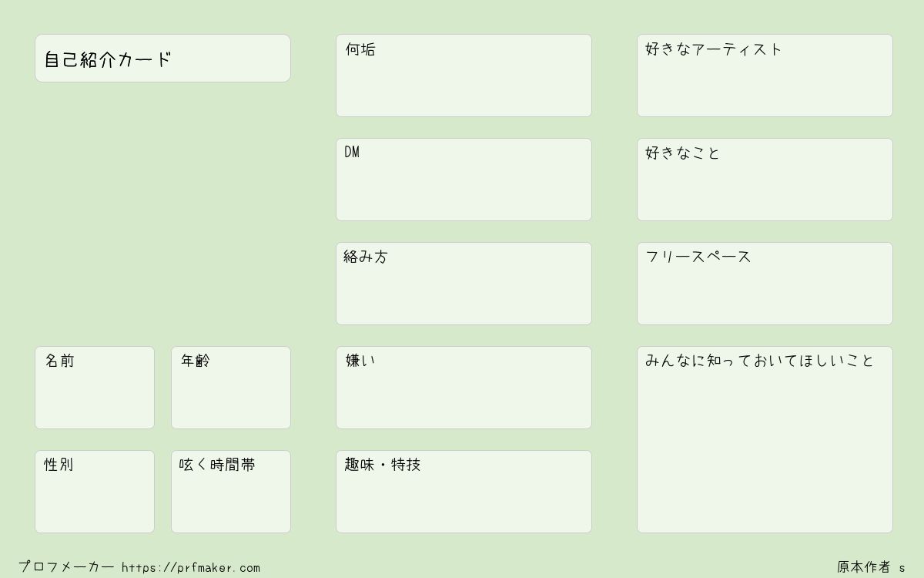The width and height of the screenshot is (924, 578).
Task: Click the 原本作者 credit text
Action: click(864, 566)
